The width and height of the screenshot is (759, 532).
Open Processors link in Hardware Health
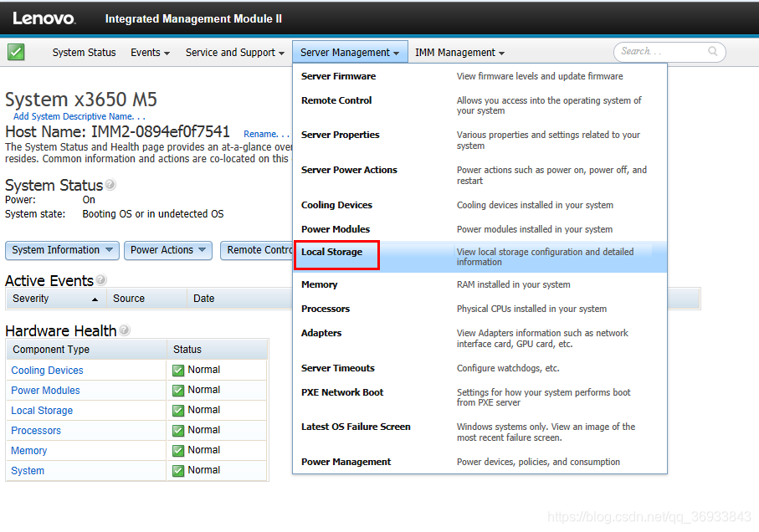36,431
